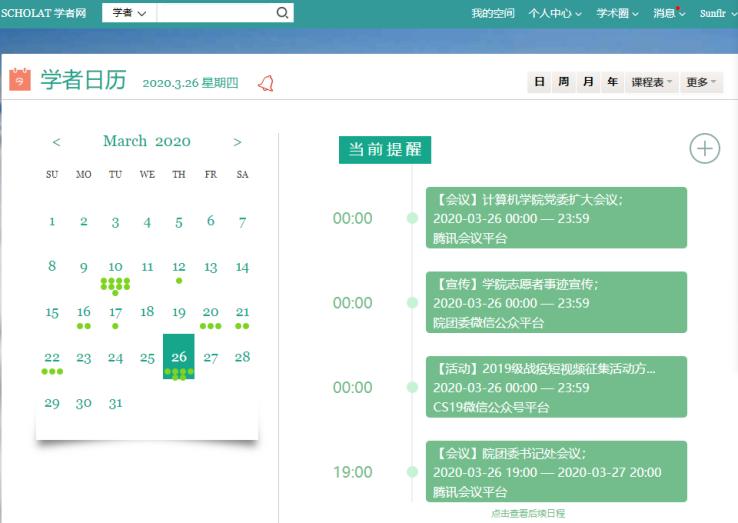Expand the 课程表 dropdown

coord(652,82)
